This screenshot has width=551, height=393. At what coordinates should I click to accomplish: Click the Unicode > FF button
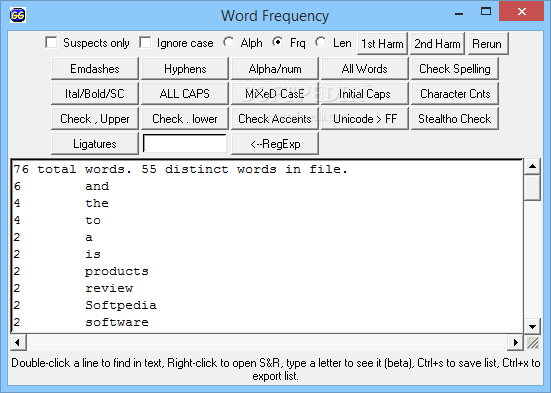pos(365,118)
